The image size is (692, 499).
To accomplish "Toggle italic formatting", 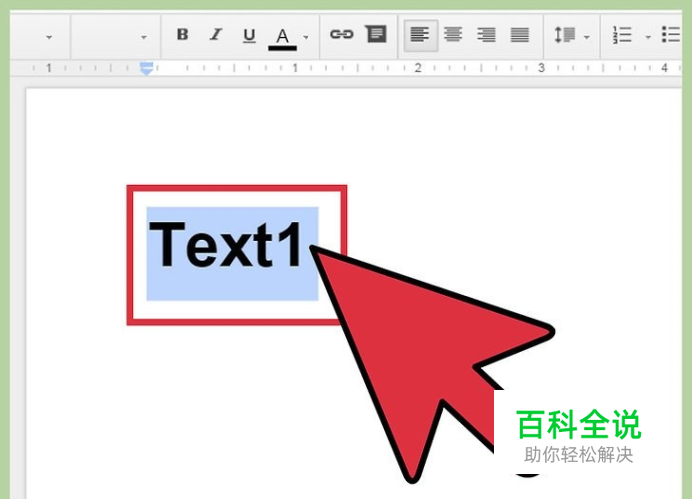I will point(216,34).
